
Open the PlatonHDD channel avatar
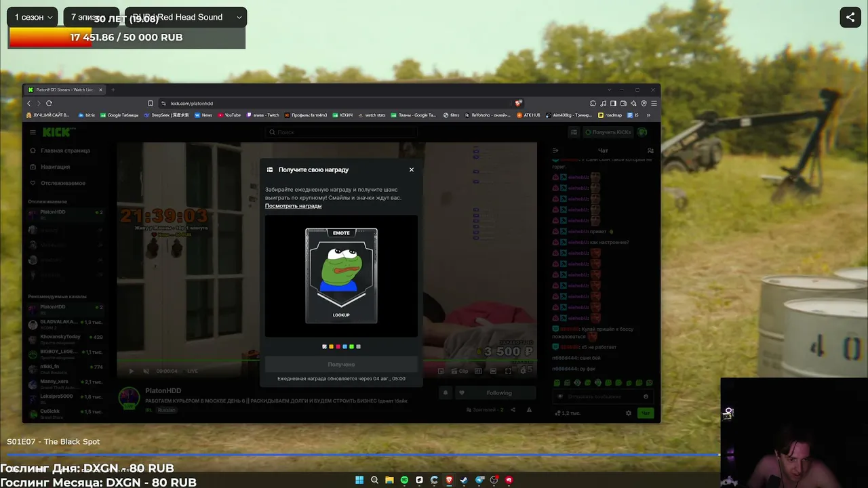(129, 398)
